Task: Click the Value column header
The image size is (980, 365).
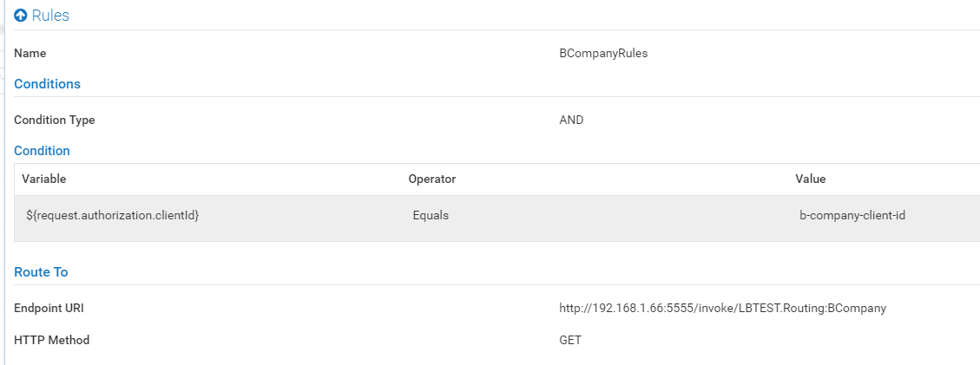Action: pos(810,179)
